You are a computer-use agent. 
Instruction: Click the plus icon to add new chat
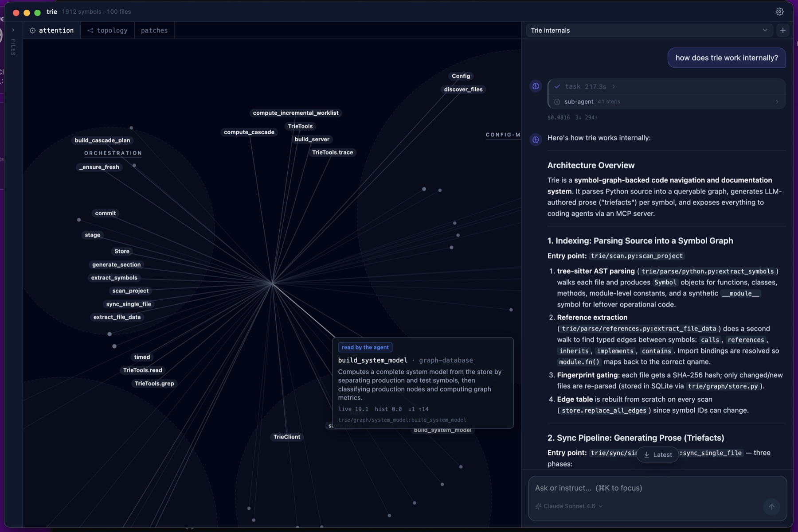pyautogui.click(x=783, y=30)
